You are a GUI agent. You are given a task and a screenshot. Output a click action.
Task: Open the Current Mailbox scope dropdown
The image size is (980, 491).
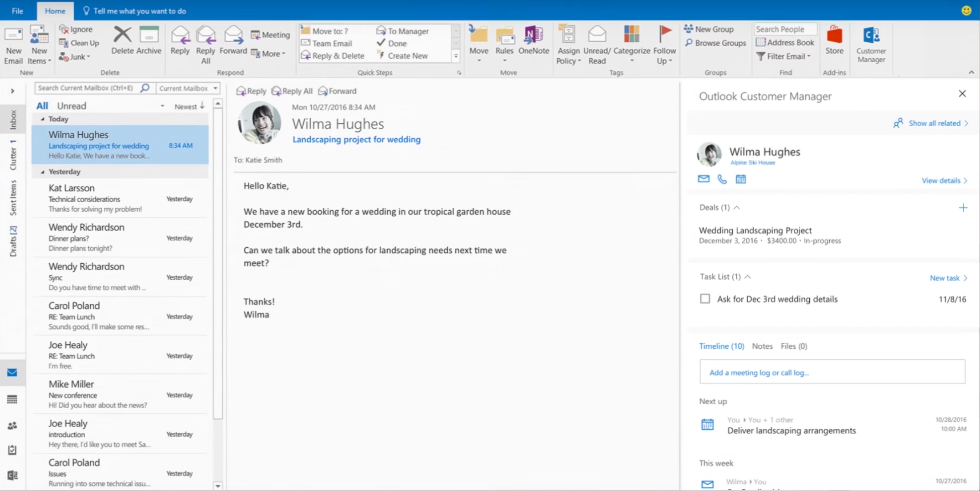tap(188, 88)
